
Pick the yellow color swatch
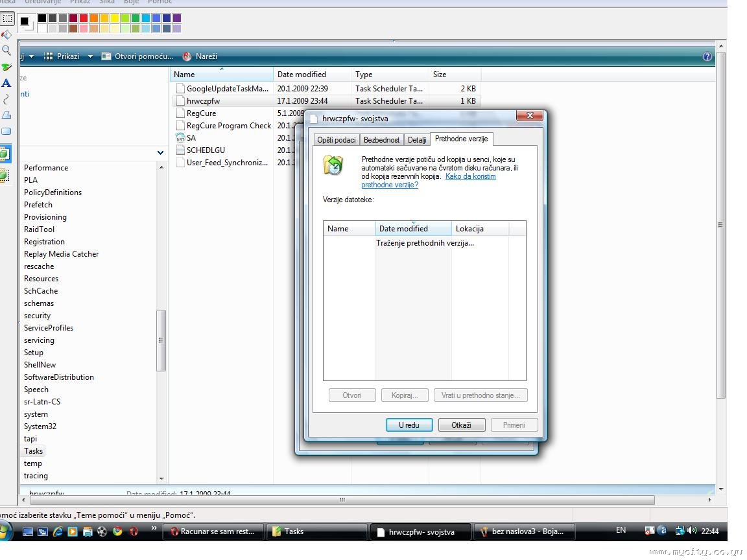[x=114, y=18]
